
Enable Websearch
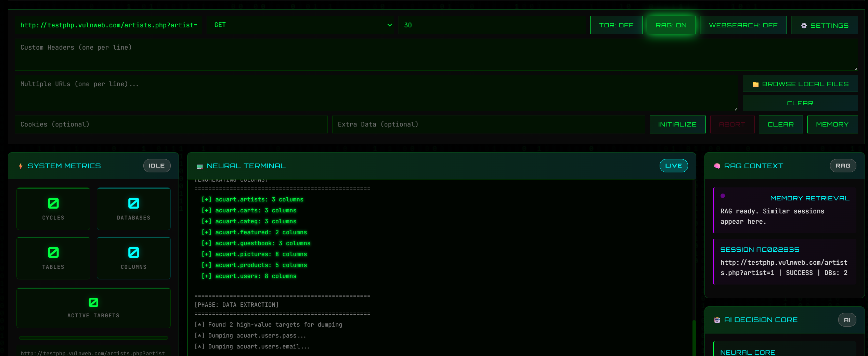click(743, 25)
